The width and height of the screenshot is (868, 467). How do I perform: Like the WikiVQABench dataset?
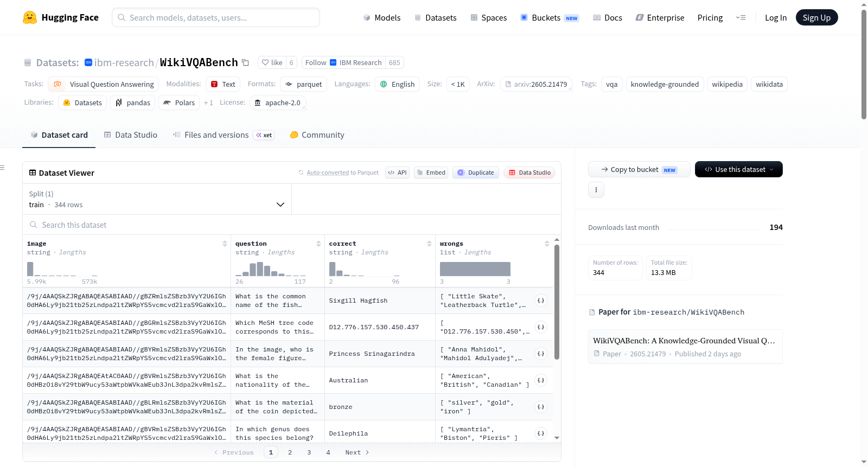(x=272, y=62)
